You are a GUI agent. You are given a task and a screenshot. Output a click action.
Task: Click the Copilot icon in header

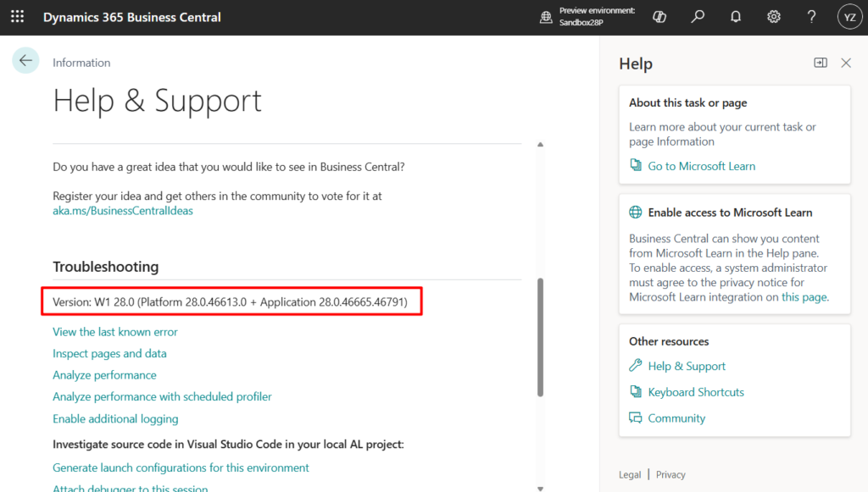tap(659, 17)
